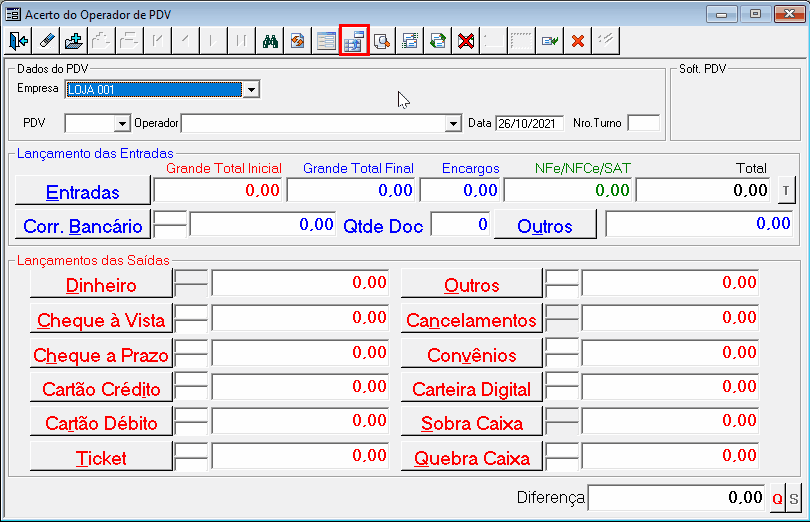Open the PDV dropdown
This screenshot has height=522, width=810.
pyautogui.click(x=122, y=124)
